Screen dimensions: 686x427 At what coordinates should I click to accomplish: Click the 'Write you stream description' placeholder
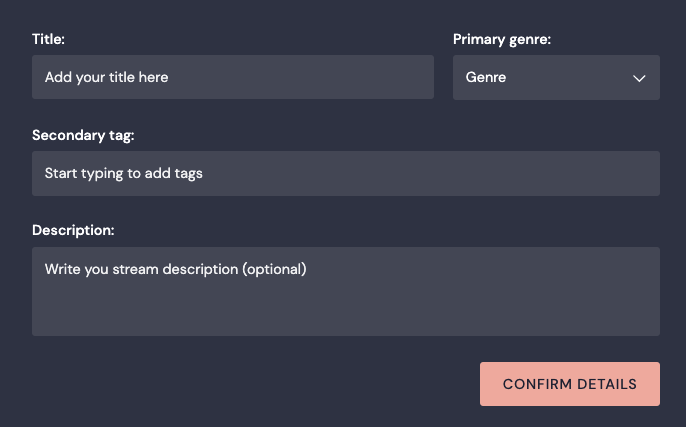(x=175, y=269)
